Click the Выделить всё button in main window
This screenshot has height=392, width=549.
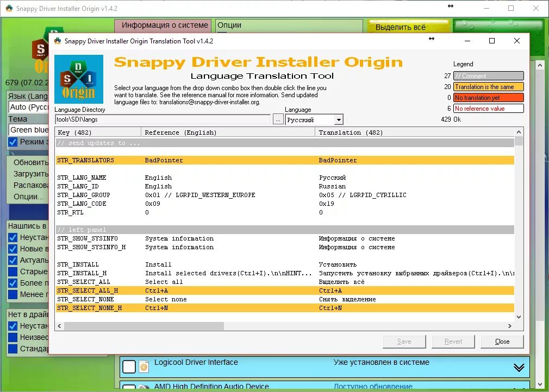(408, 27)
